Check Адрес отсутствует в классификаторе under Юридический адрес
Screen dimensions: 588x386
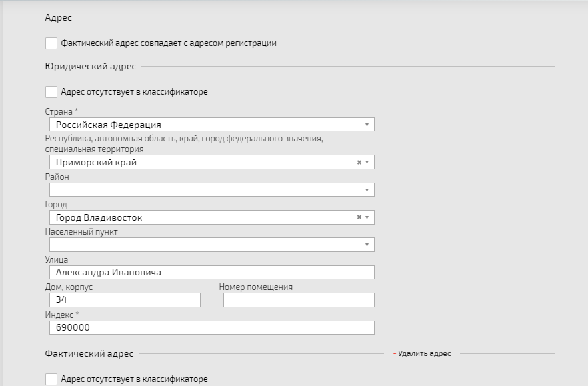coord(51,92)
